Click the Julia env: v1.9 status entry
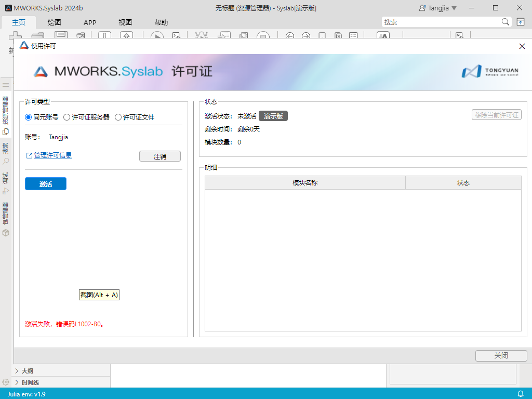The image size is (532, 399). [x=26, y=394]
